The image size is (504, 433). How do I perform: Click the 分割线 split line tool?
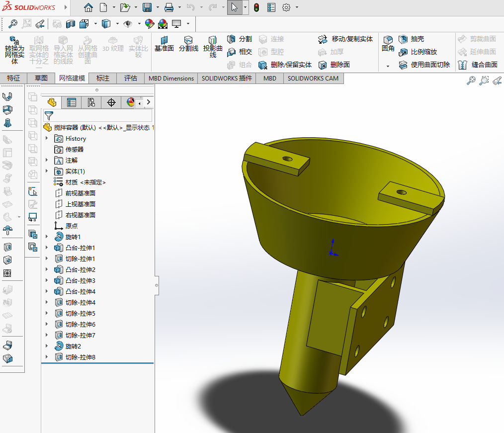(x=188, y=44)
